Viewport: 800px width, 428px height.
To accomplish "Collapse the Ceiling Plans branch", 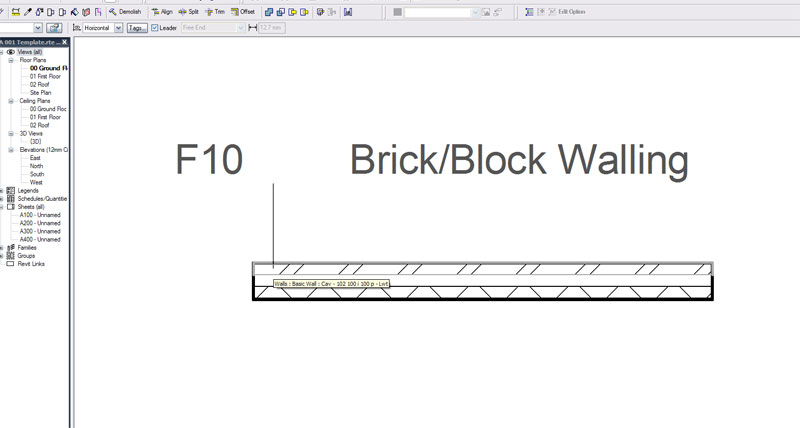I will click(11, 101).
